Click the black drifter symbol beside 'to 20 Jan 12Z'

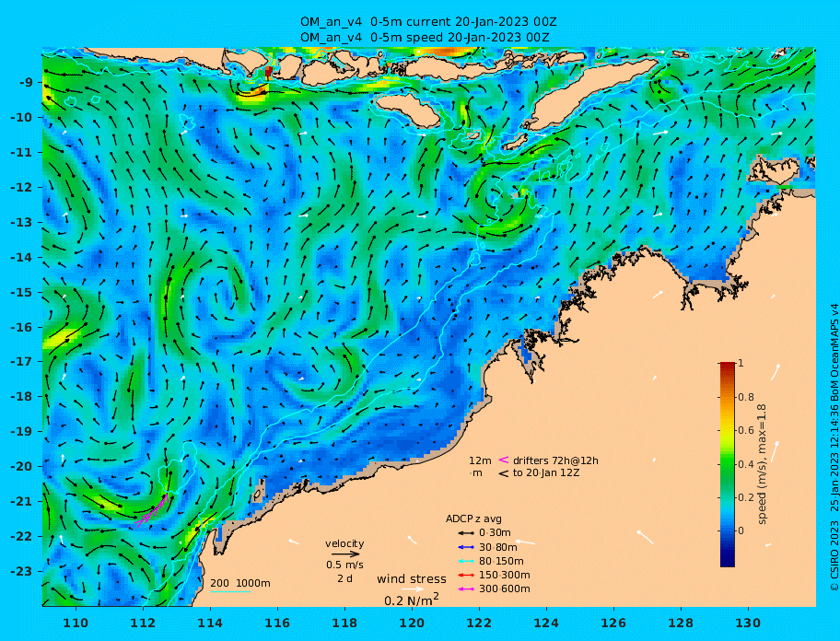pyautogui.click(x=504, y=473)
